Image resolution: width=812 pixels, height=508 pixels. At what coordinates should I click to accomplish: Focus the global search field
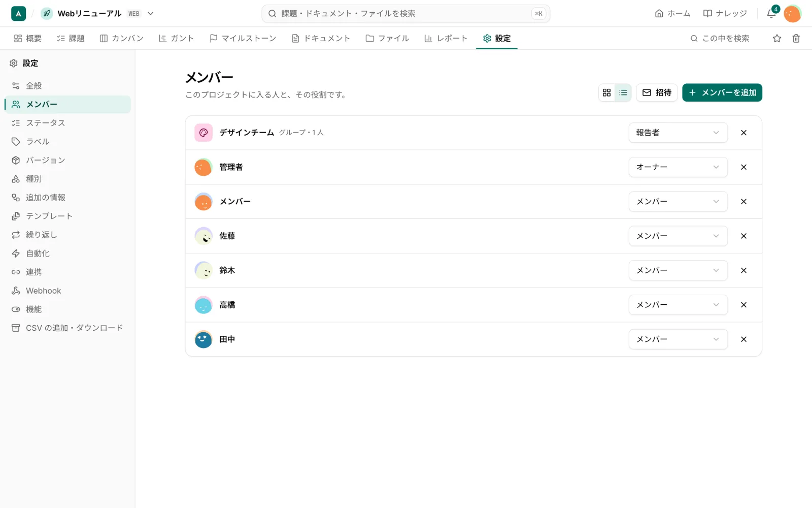tap(406, 14)
